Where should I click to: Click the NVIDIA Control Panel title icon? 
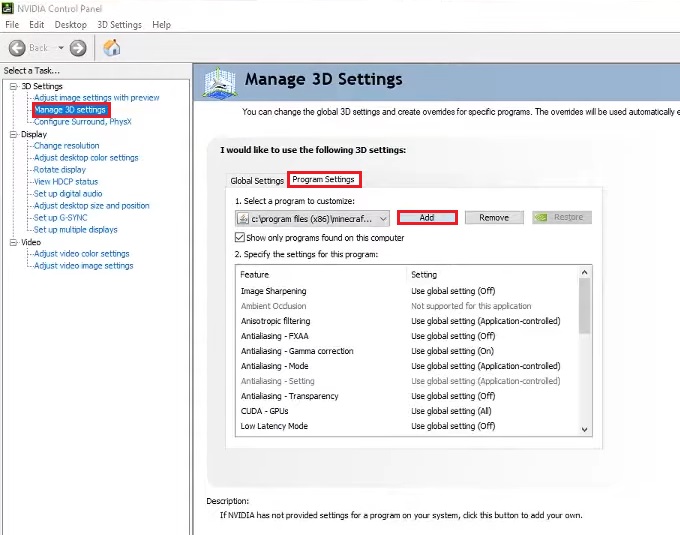8,8
